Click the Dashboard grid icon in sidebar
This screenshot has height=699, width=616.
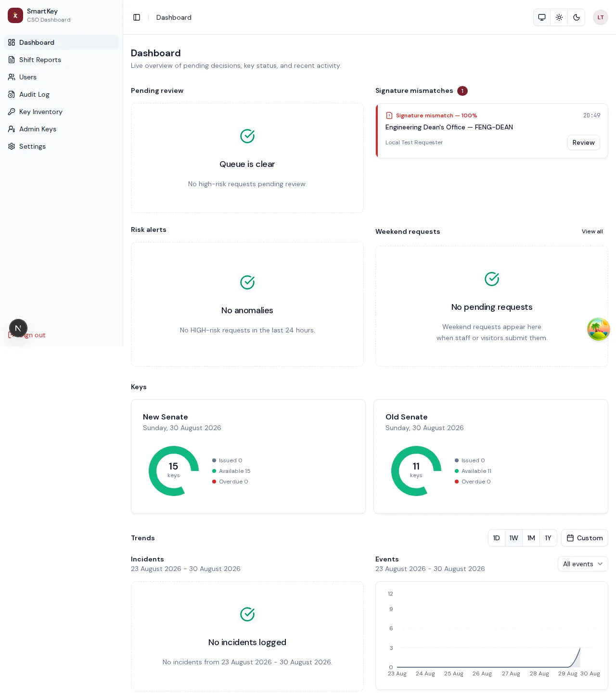tap(12, 42)
